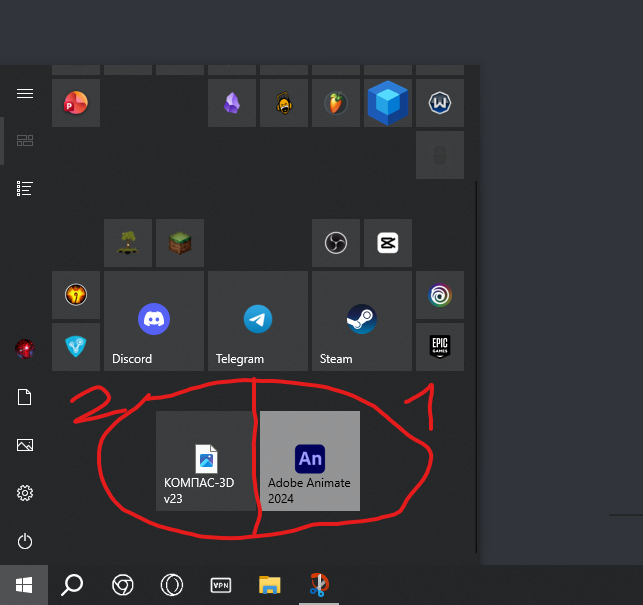The height and width of the screenshot is (605, 643).
Task: Open the FL Studio tile
Action: pos(335,103)
